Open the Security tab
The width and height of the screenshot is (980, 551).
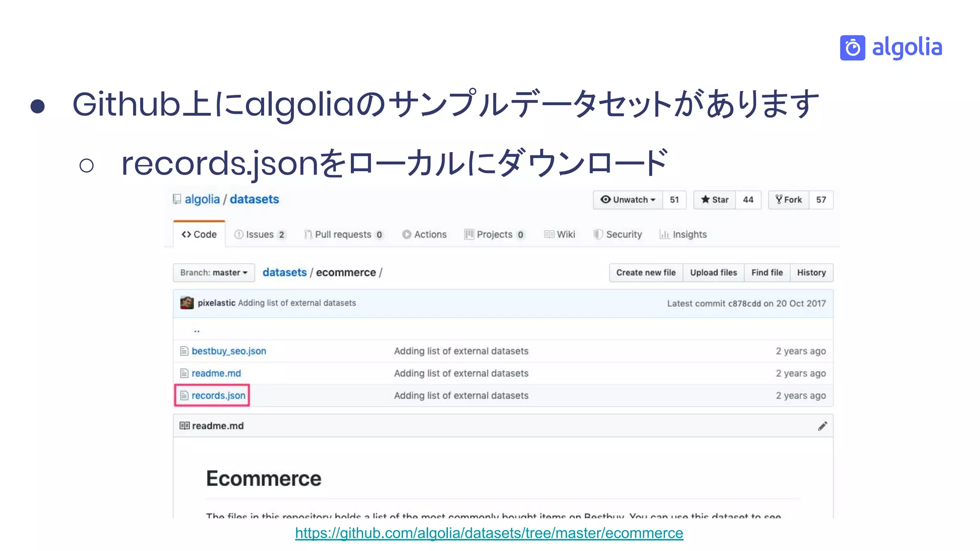coord(618,234)
